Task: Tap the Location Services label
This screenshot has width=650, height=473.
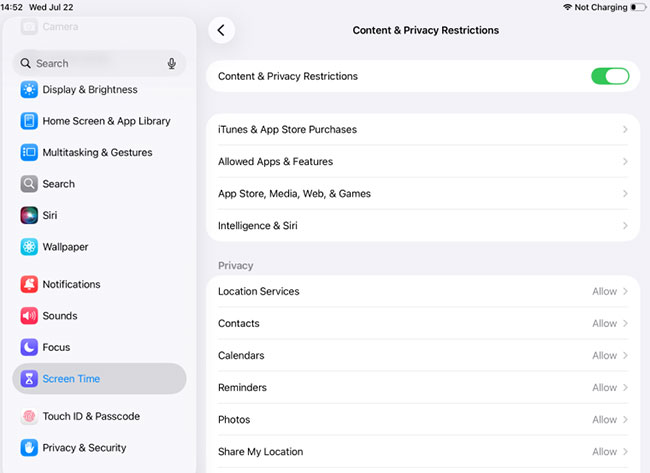Action: coord(259,291)
